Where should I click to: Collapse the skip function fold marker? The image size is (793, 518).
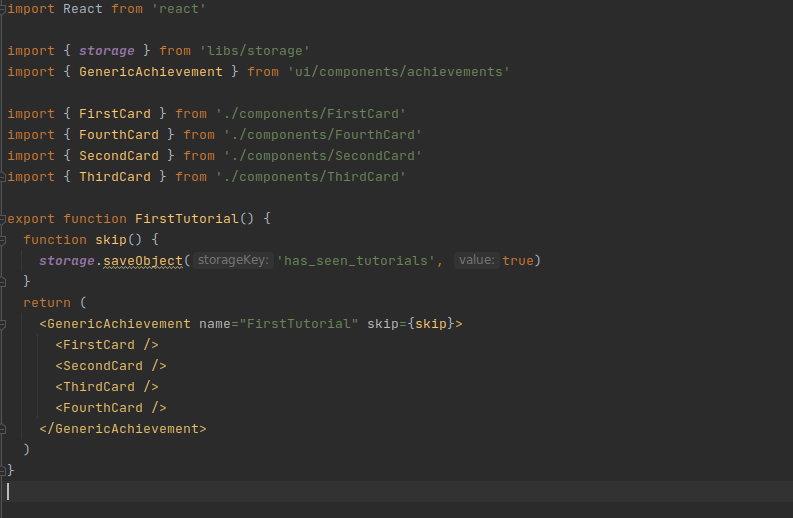pos(3,240)
